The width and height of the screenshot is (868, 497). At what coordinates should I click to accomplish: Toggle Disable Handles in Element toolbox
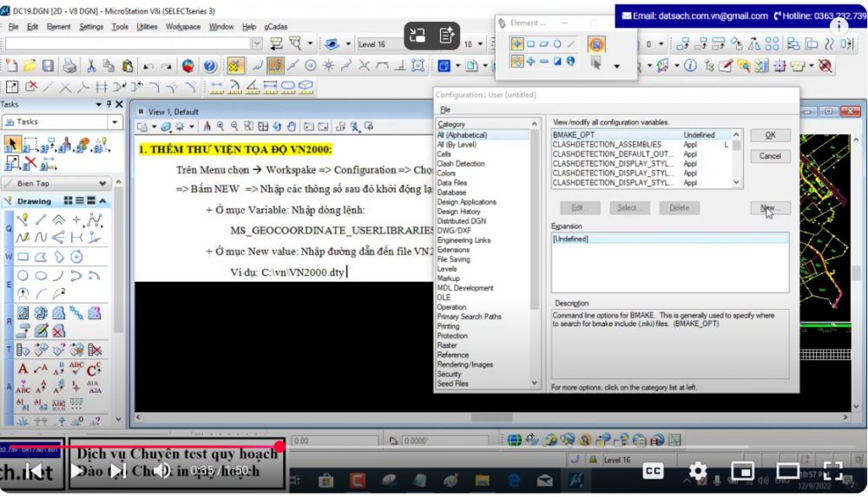pos(596,44)
